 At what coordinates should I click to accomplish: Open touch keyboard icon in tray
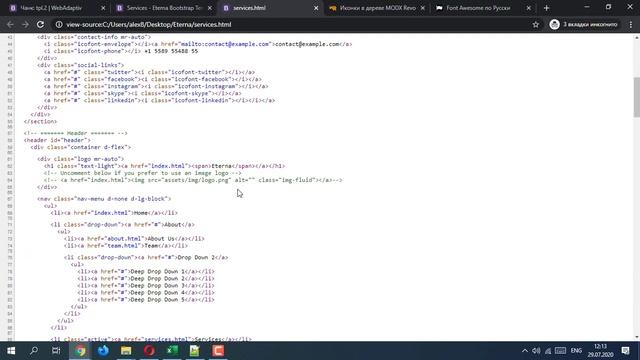point(560,351)
